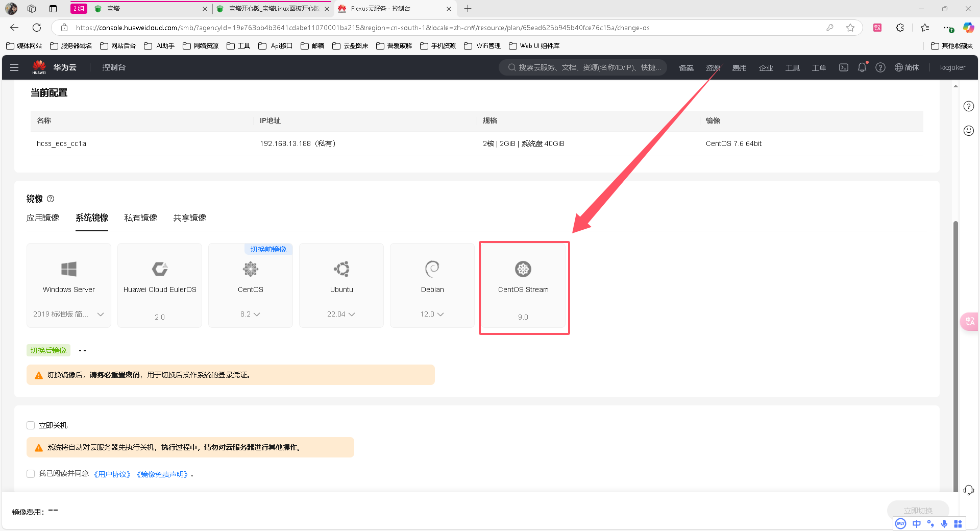The image size is (980, 531).
Task: Click the IME 中 language indicator
Action: click(917, 524)
